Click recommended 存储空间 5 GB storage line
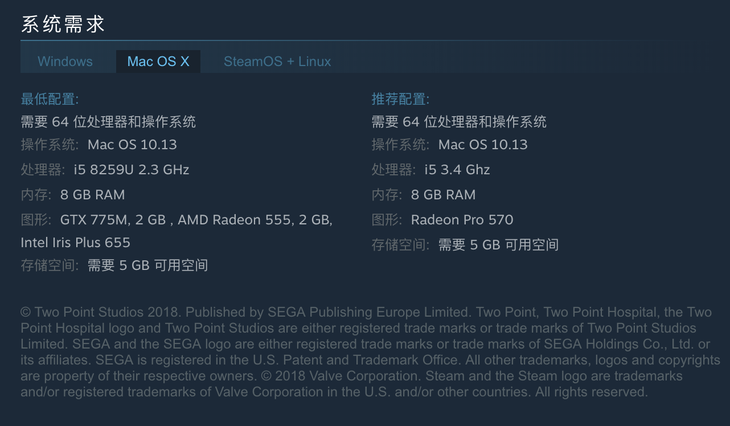This screenshot has width=730, height=426. click(465, 244)
